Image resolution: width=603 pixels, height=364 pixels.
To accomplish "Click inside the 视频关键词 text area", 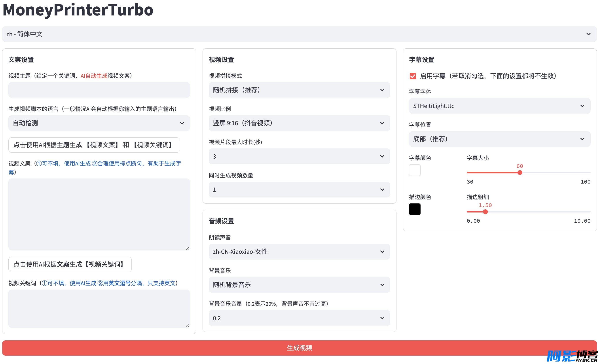I will (99, 309).
